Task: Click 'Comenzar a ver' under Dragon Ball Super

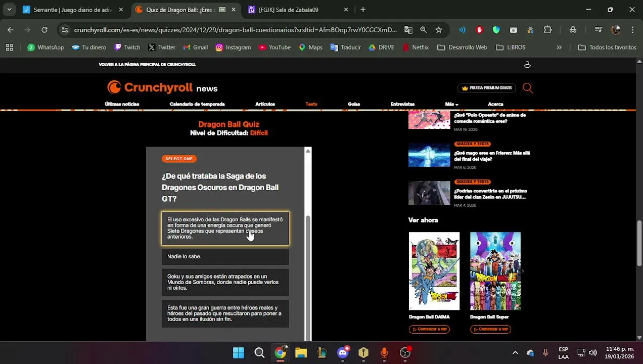Action: click(x=490, y=329)
